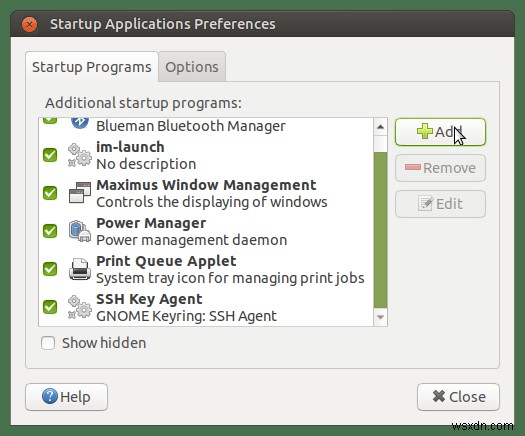Click the im-launch gears icon
This screenshot has width=525, height=436.
pyautogui.click(x=79, y=155)
